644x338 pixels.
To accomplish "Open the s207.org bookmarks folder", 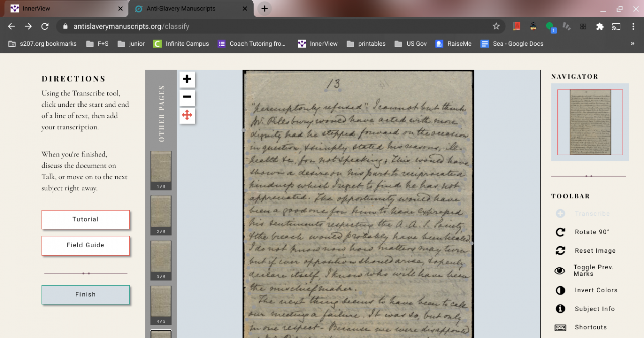I will coord(43,44).
